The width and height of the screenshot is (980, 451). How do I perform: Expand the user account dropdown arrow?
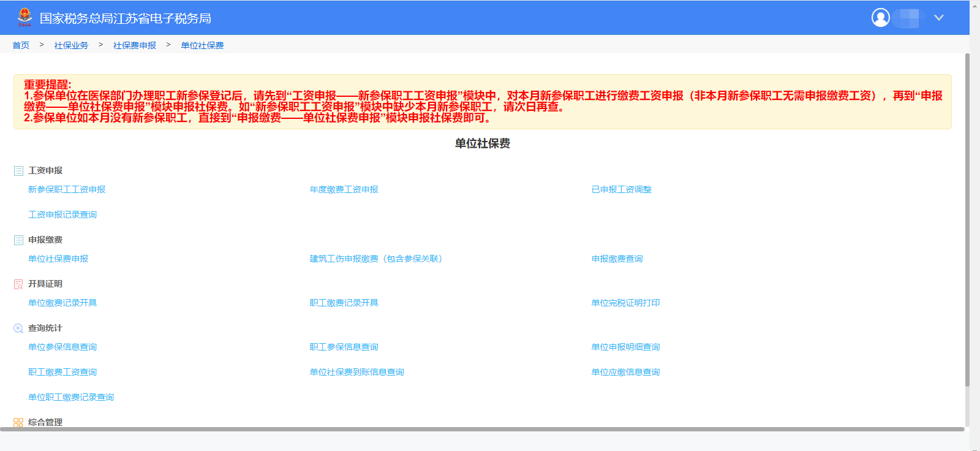point(938,18)
